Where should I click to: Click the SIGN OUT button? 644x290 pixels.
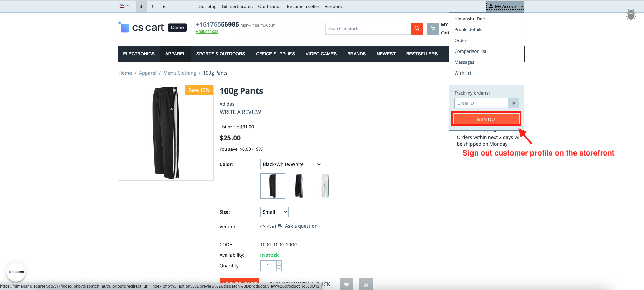tap(486, 119)
